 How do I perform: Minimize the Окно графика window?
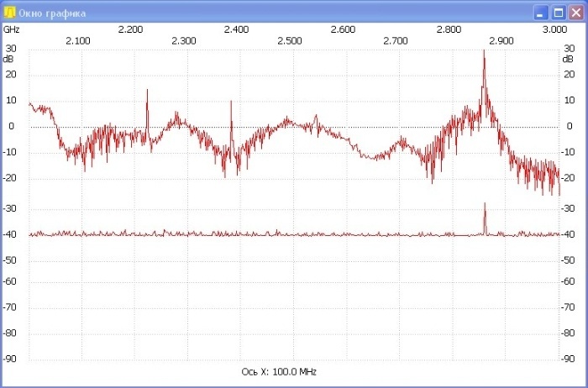tap(540, 13)
